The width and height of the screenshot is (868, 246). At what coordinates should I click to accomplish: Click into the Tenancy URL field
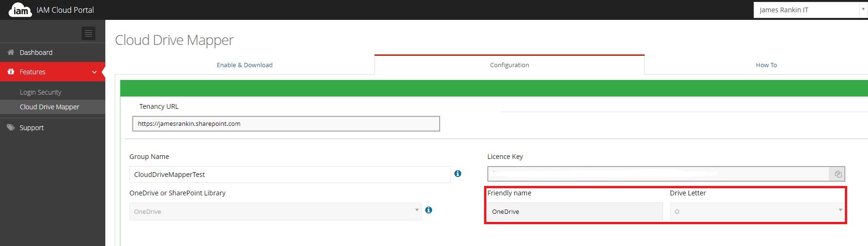coord(286,124)
